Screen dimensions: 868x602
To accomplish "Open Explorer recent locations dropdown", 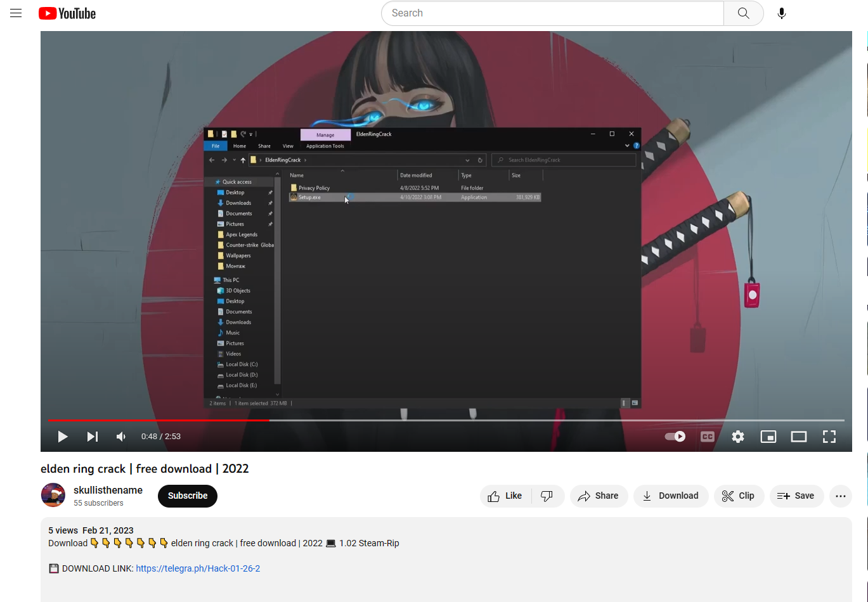I will 234,160.
